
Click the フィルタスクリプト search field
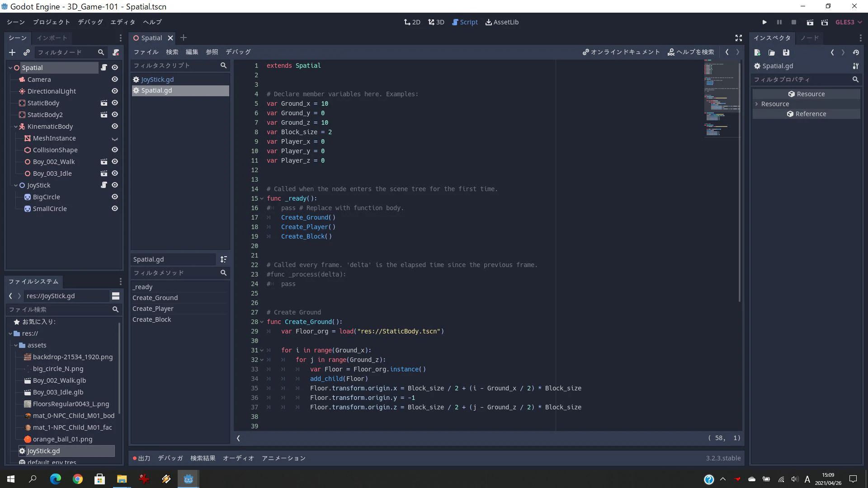(x=180, y=66)
